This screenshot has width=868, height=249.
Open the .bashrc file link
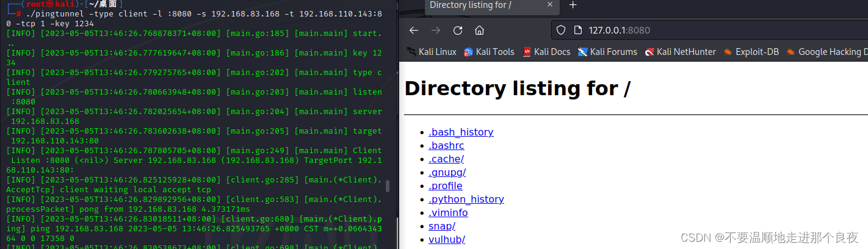click(446, 145)
